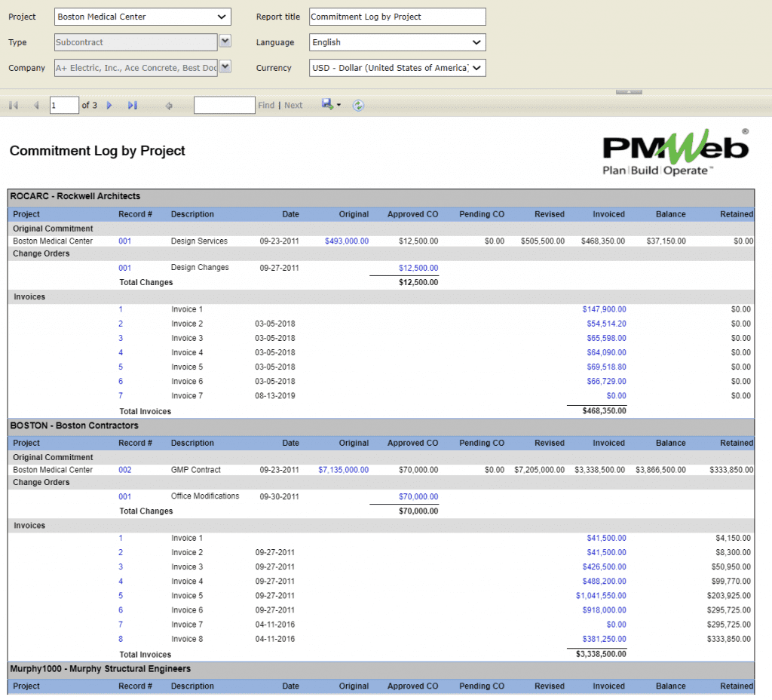
Task: Open Boston invoice amount $381,250.00
Action: pos(604,639)
